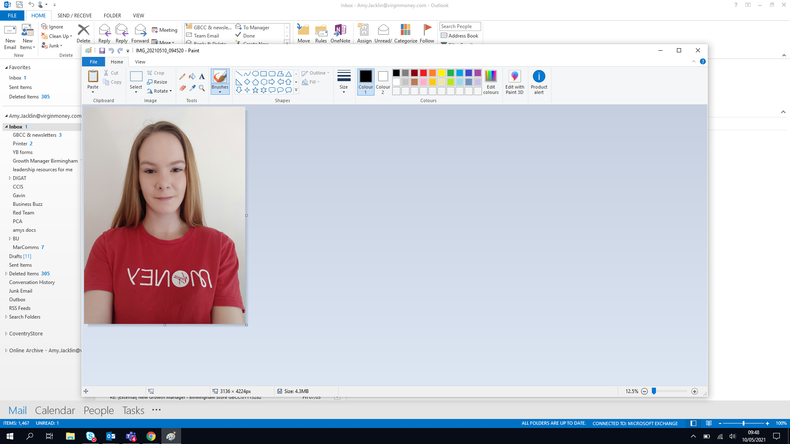Click the Paint zoom slider handle
790x444 pixels.
[654, 391]
